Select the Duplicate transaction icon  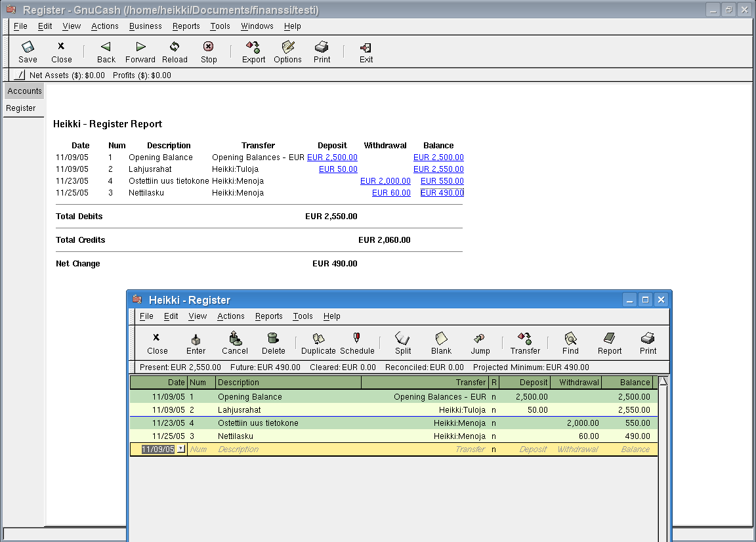(x=318, y=339)
